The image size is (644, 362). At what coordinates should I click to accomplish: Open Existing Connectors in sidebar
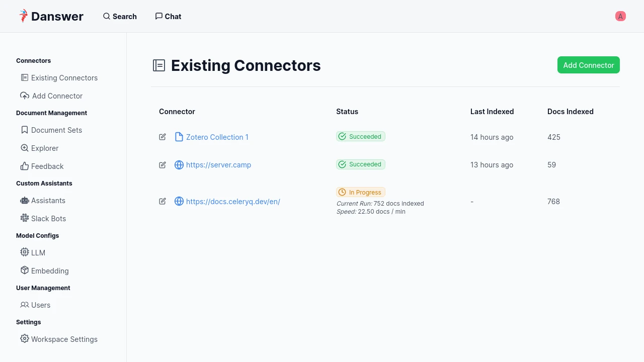point(59,77)
